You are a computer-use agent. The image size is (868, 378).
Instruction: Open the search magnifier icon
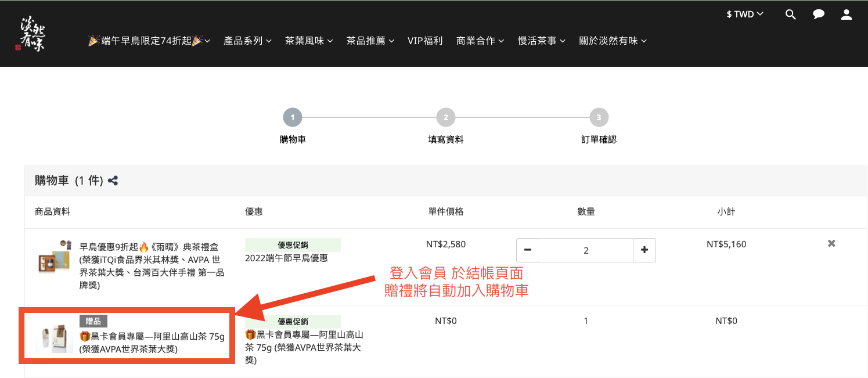coord(790,15)
